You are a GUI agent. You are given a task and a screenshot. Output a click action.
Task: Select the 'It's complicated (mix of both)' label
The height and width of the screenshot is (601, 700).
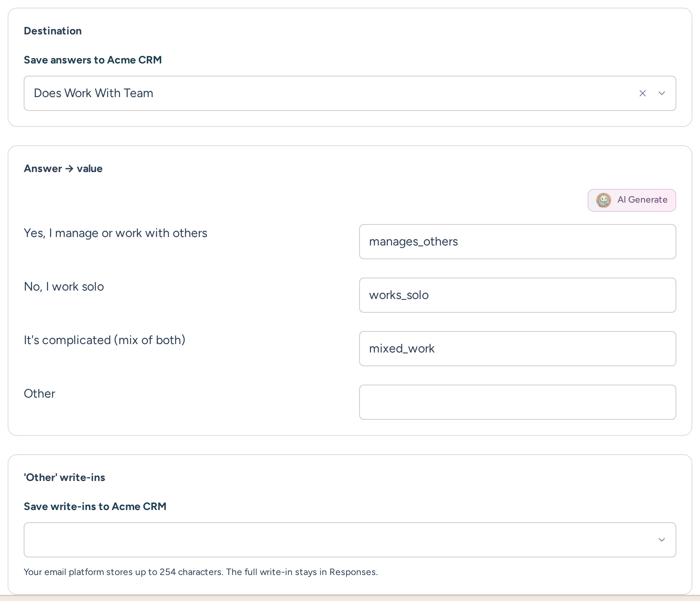point(105,340)
